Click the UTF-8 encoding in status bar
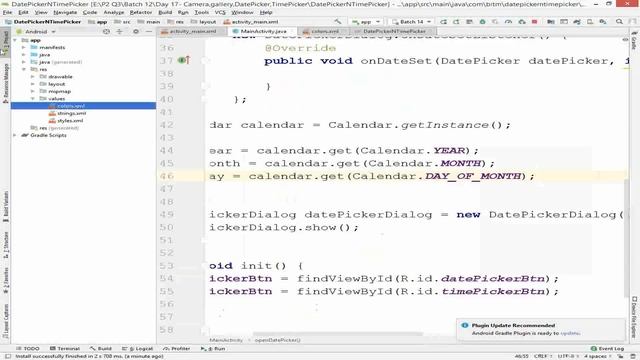640x360 pixels. pos(567,356)
